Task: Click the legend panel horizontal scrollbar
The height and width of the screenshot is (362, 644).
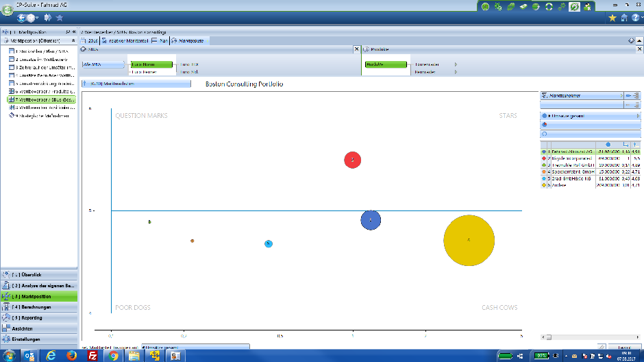Action: coord(590,337)
